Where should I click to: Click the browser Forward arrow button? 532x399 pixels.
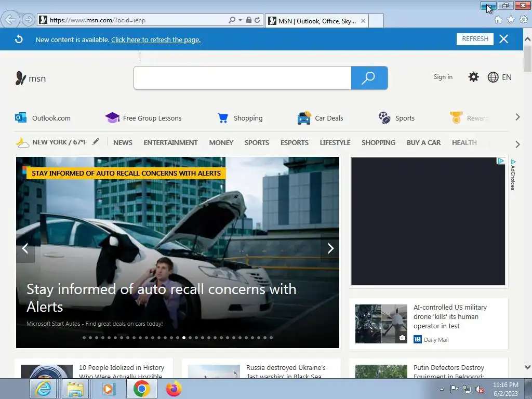tap(29, 20)
